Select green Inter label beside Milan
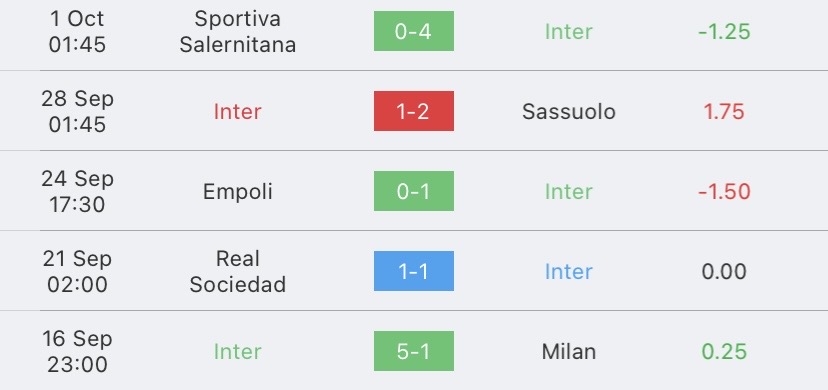The width and height of the screenshot is (828, 390). tap(238, 351)
